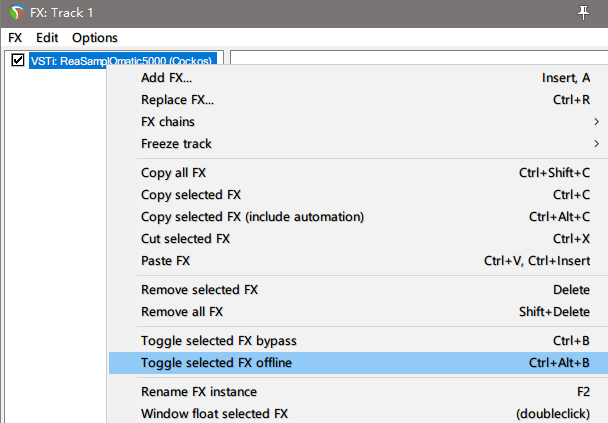The width and height of the screenshot is (608, 423).
Task: Select Paste FX menu item
Action: tap(358, 261)
